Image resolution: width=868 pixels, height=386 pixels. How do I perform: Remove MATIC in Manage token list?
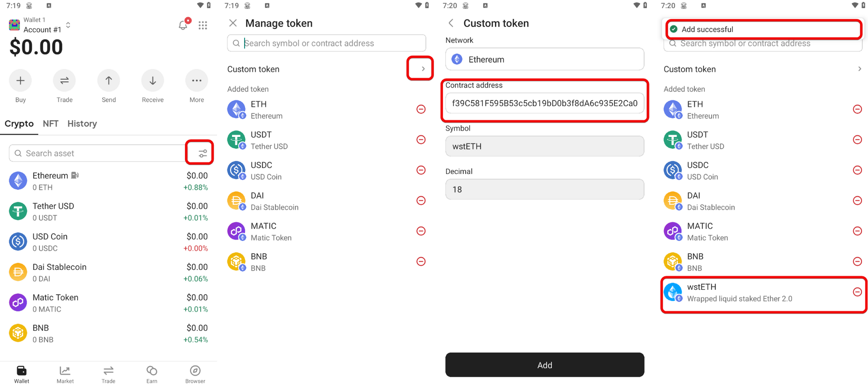tap(421, 231)
